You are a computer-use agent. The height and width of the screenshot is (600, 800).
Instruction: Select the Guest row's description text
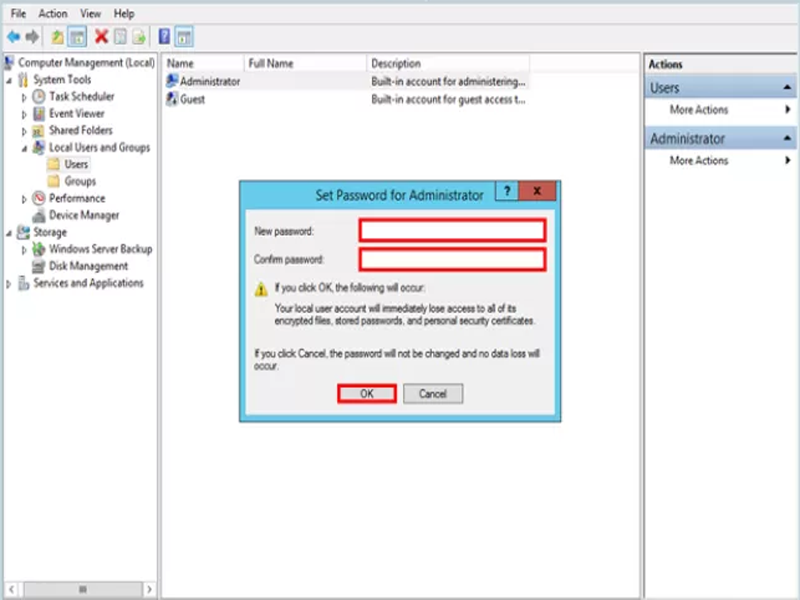click(448, 99)
